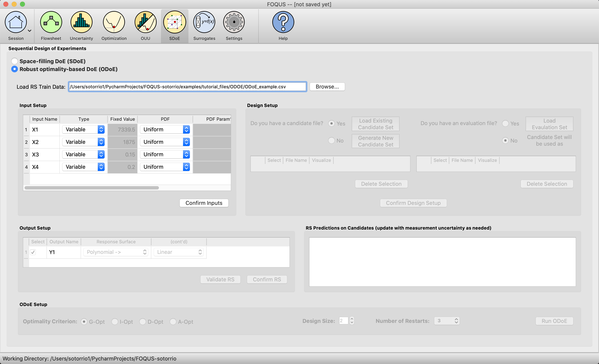Click Delete Selection under evaluation table
The image size is (599, 364).
coord(547,184)
